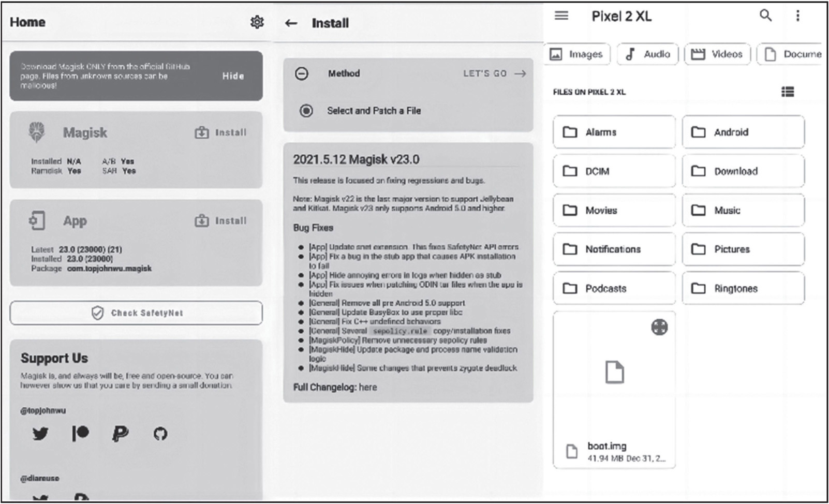Viewport: 829px width, 504px height.
Task: Open the Download folder
Action: pos(743,171)
